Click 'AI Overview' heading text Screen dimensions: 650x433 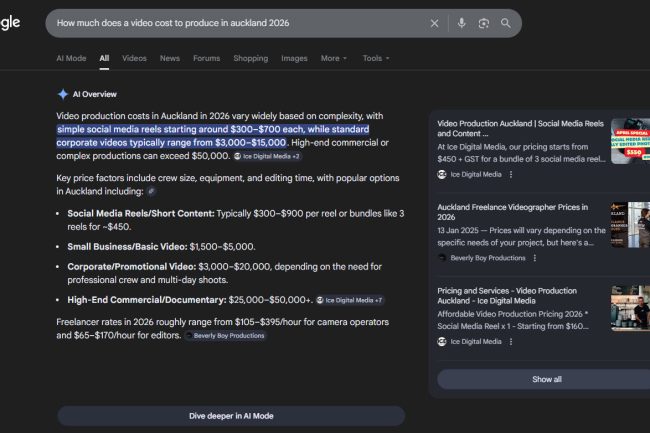coord(95,94)
